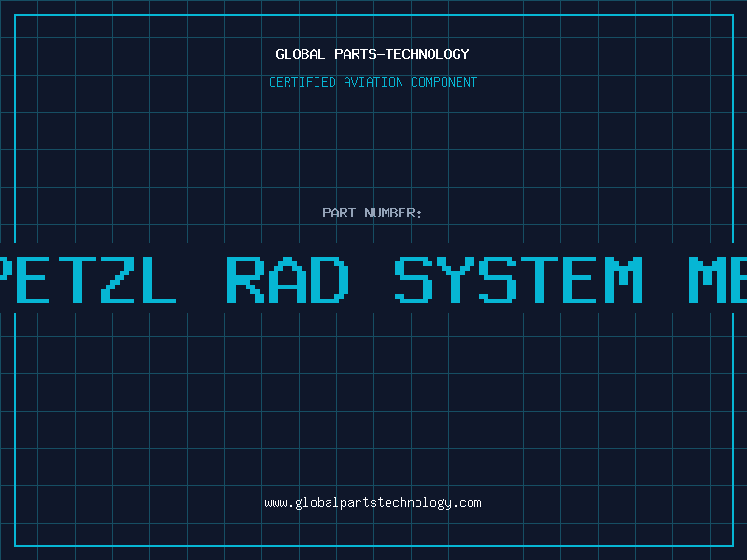This screenshot has height=560, width=747.
Task: Click the PART NUMBER: label
Action: coord(373,213)
